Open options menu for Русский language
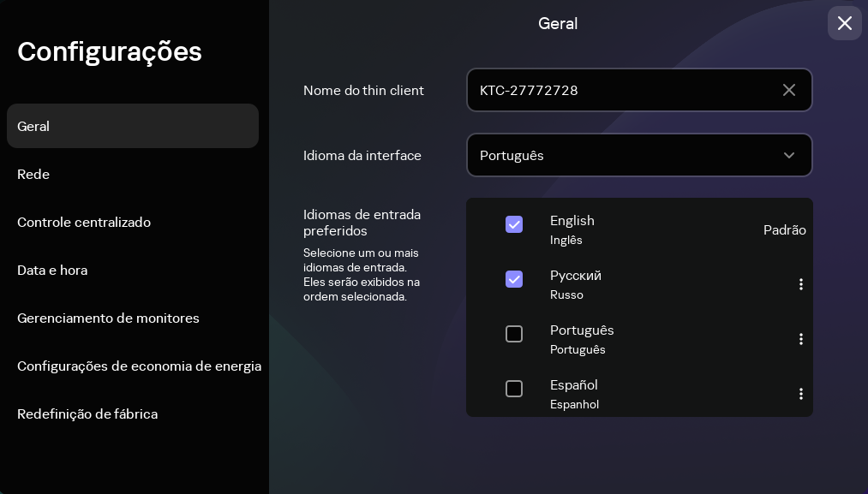 pos(801,284)
